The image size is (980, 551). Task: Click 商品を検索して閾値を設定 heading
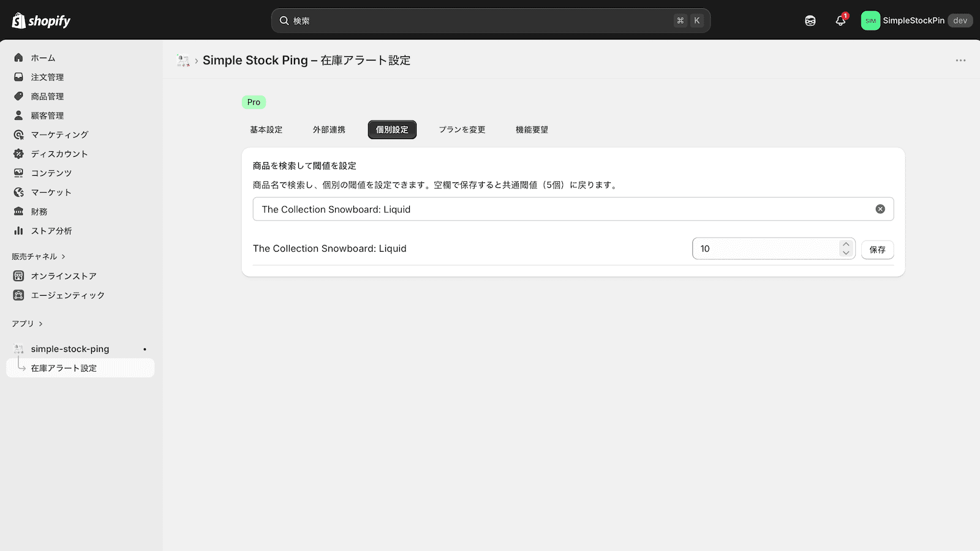click(x=304, y=166)
